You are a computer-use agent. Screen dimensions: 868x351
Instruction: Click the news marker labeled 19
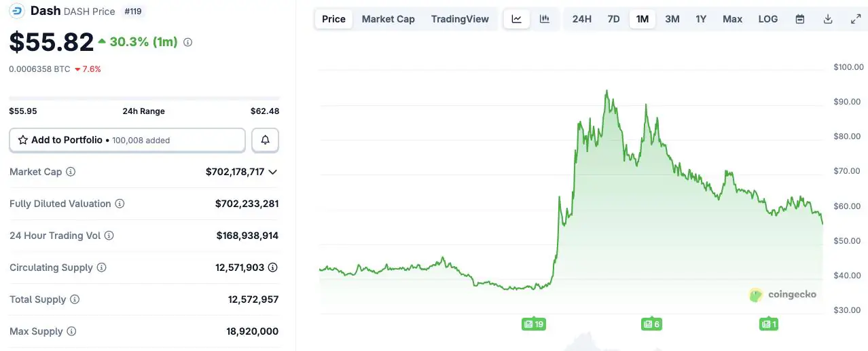pyautogui.click(x=533, y=324)
